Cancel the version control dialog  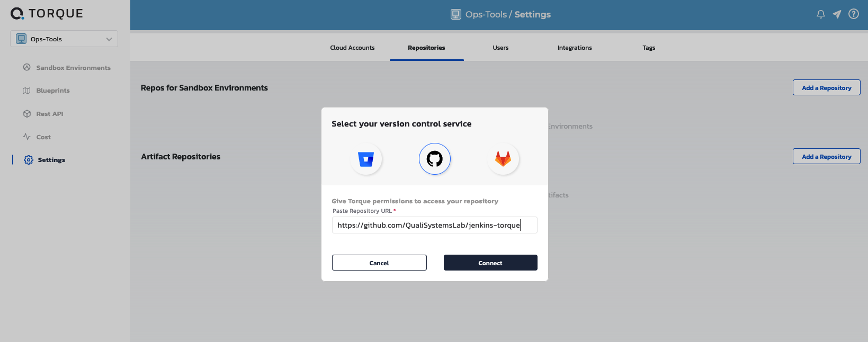click(x=379, y=263)
